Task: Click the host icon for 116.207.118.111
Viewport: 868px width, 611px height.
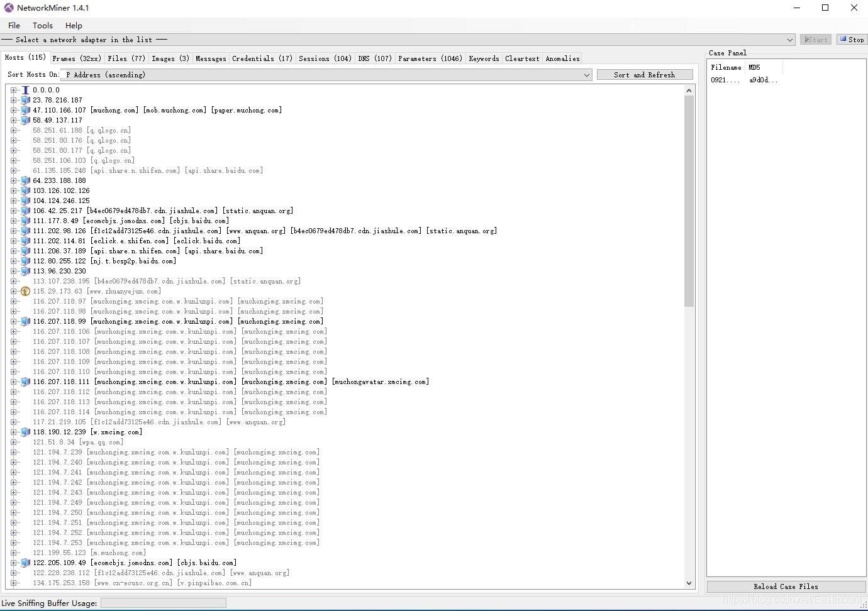Action: (x=26, y=382)
